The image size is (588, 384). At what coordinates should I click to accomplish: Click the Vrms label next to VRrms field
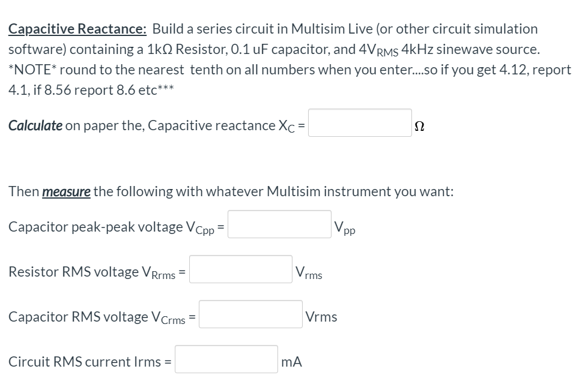[309, 272]
